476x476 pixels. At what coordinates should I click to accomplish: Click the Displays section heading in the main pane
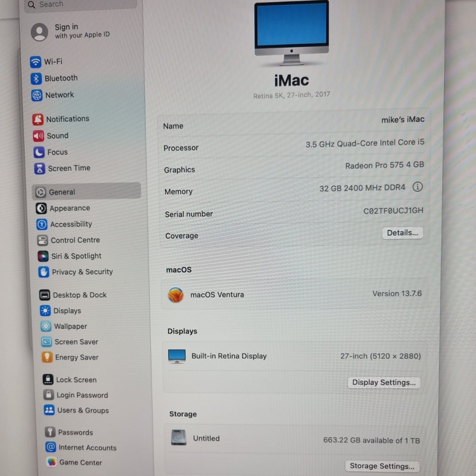(x=182, y=331)
